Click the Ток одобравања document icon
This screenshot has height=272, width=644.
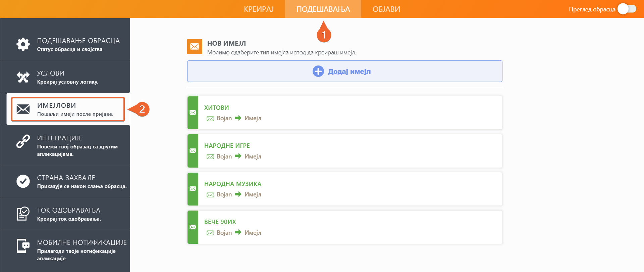tap(23, 214)
